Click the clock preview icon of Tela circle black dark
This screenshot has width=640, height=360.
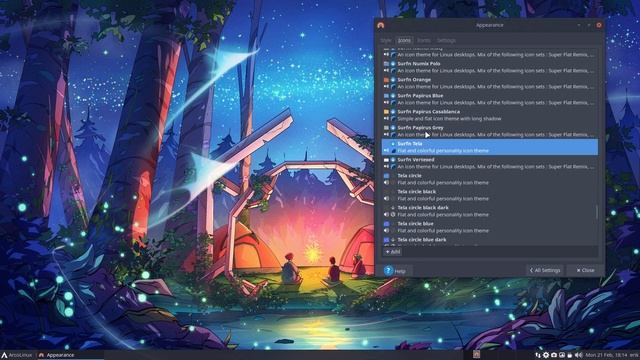(x=393, y=214)
